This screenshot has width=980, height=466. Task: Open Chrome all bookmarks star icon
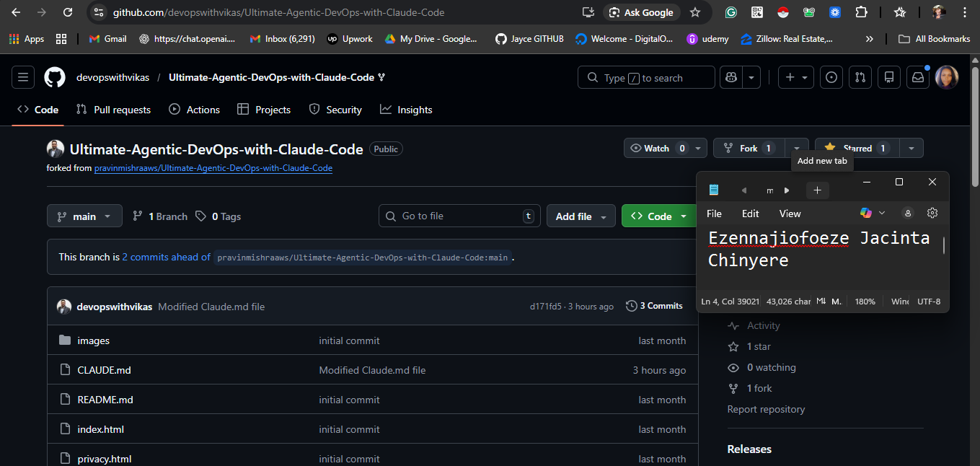[x=900, y=12]
